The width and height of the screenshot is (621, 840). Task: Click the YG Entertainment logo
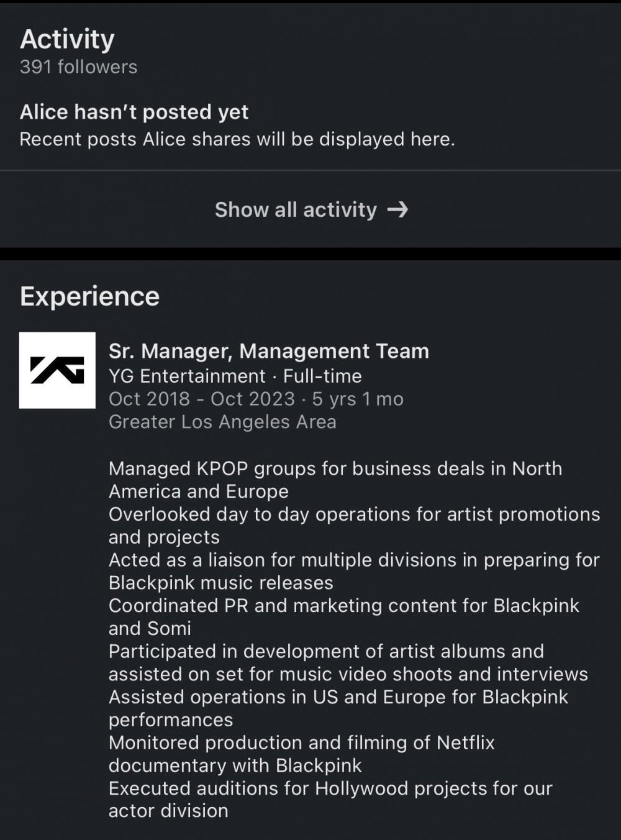click(57, 370)
